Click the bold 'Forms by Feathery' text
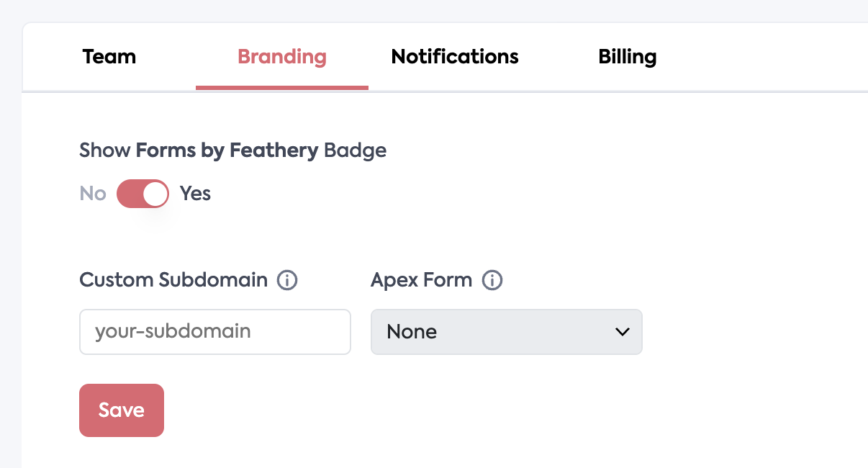This screenshot has height=468, width=868. (x=227, y=150)
